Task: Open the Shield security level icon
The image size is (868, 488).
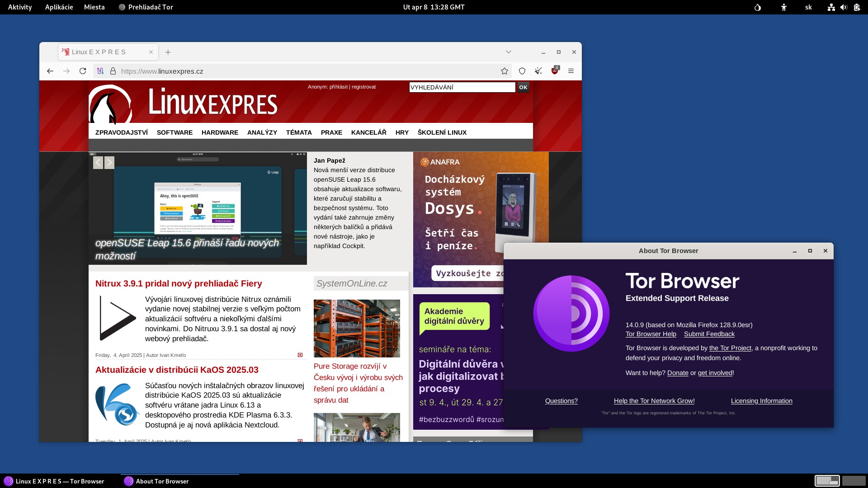Action: (522, 71)
